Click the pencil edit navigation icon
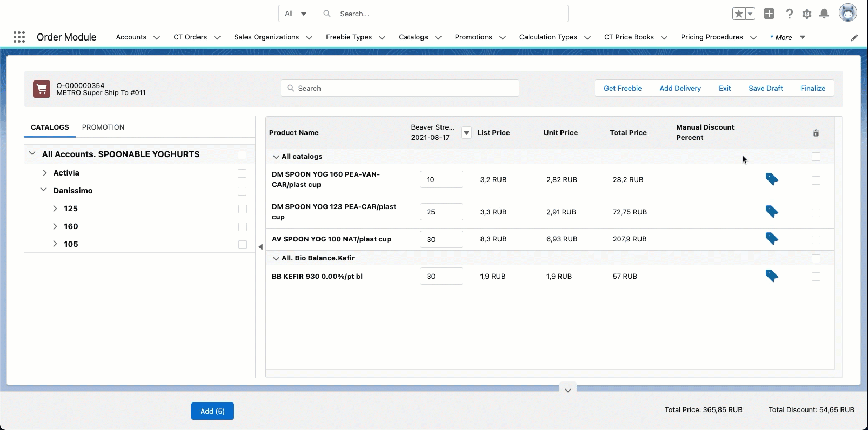This screenshot has height=430, width=868. [x=854, y=37]
